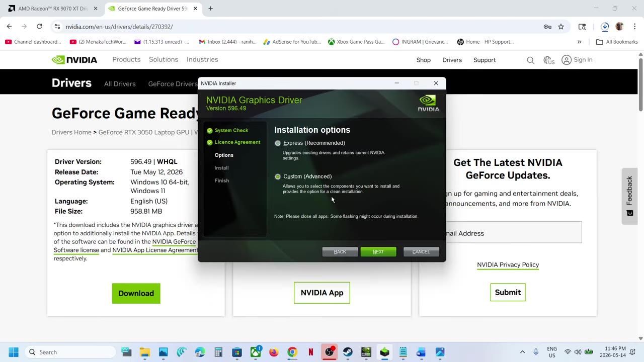Click the taskbar Search box
644x362 pixels.
[x=70, y=352]
